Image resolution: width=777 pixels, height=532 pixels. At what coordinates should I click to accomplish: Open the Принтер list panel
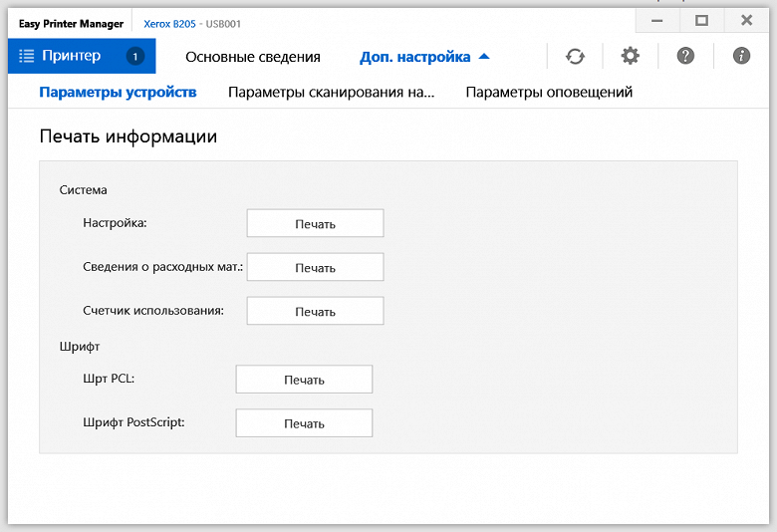point(73,57)
